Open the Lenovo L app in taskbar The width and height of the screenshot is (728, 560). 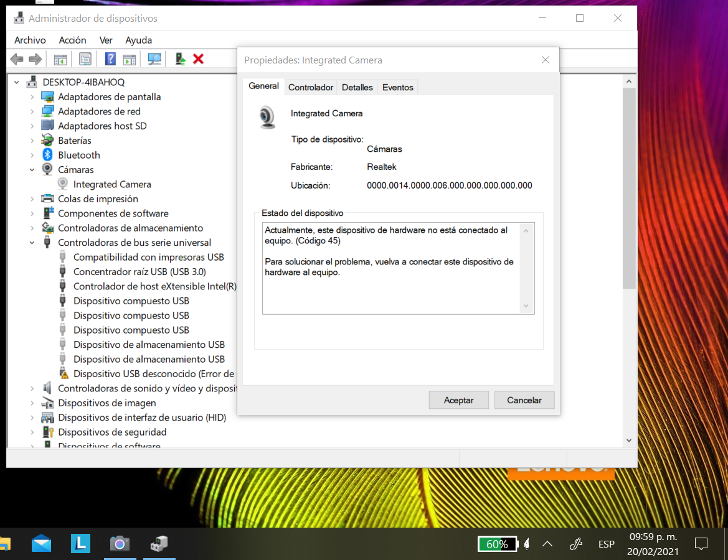[x=80, y=543]
